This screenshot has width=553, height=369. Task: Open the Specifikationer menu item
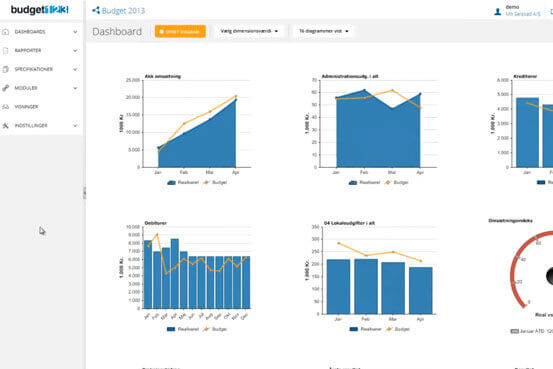point(34,69)
